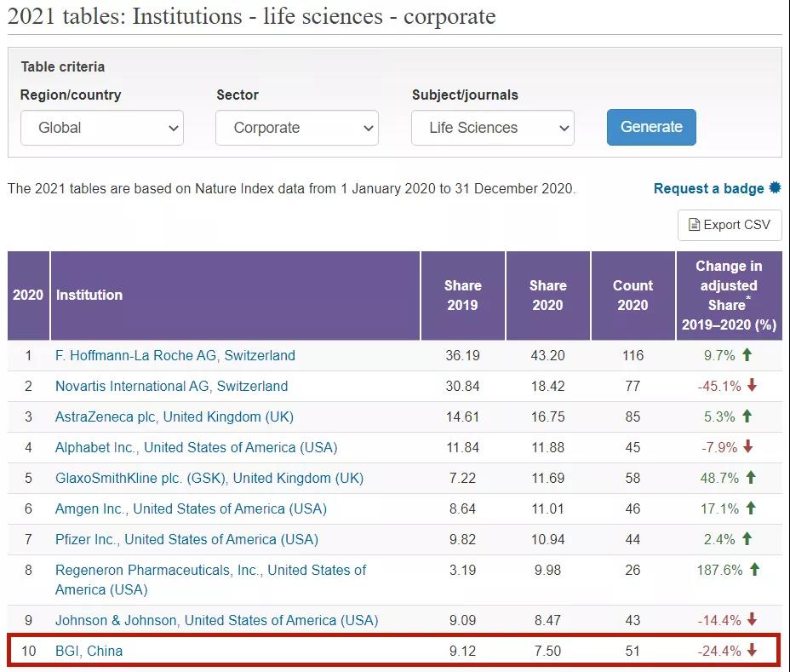
Task: Open AstraZeneca plc, United Kingdom link
Action: (x=175, y=416)
